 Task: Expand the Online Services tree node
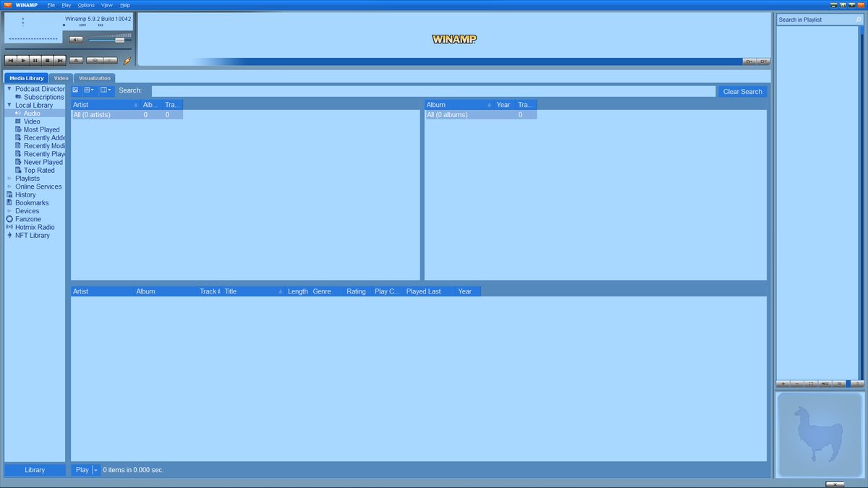(x=9, y=187)
